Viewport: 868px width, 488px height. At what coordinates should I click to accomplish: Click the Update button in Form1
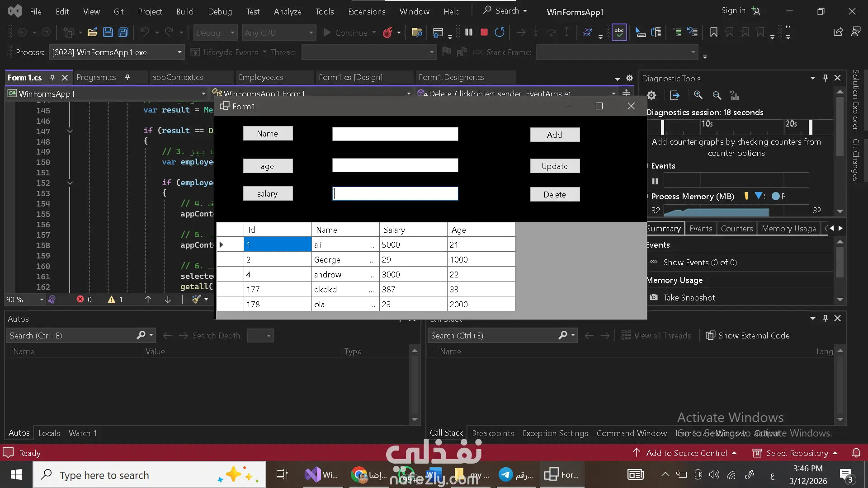pos(554,166)
